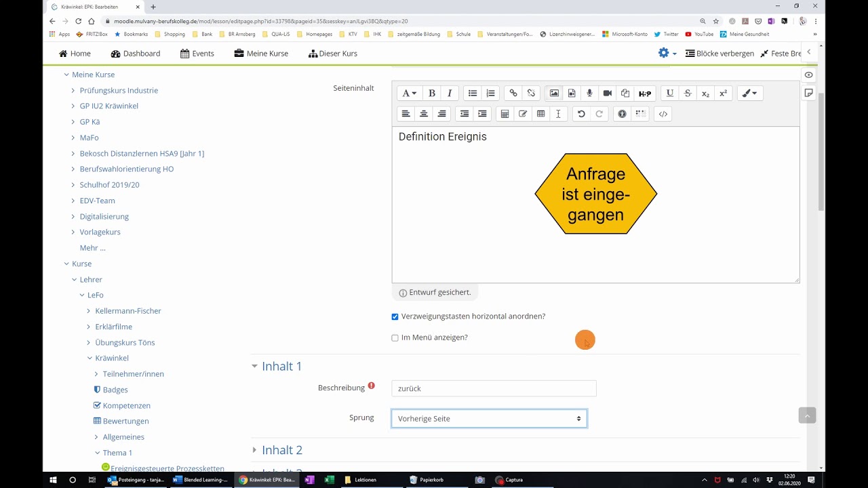This screenshot has height=488, width=868.
Task: Click Mehr ... link under Meine Kurse
Action: (x=92, y=248)
